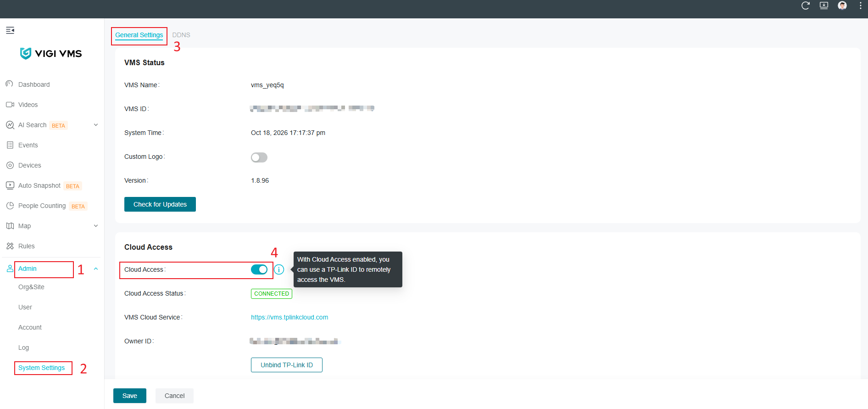Disable the Cloud Access switch
868x409 pixels.
tap(259, 269)
